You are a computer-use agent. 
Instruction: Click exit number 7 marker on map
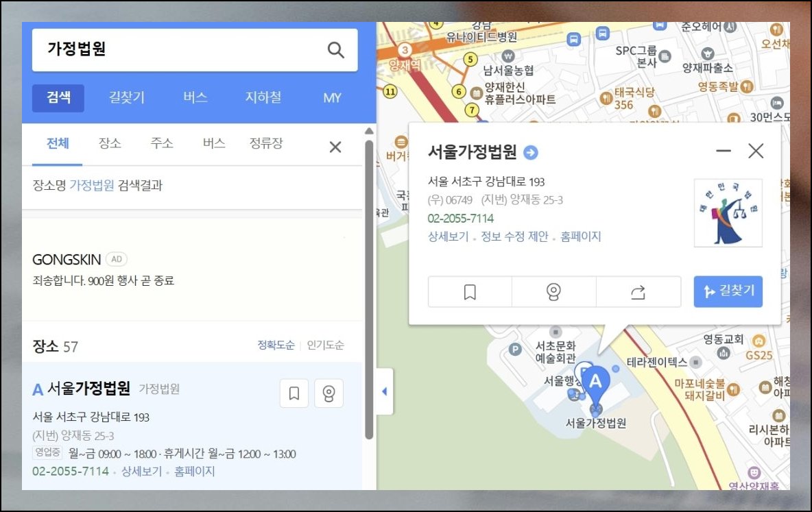471,110
